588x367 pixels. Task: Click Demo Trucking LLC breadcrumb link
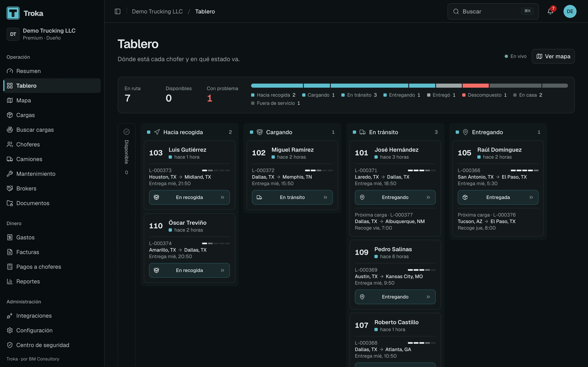point(157,11)
